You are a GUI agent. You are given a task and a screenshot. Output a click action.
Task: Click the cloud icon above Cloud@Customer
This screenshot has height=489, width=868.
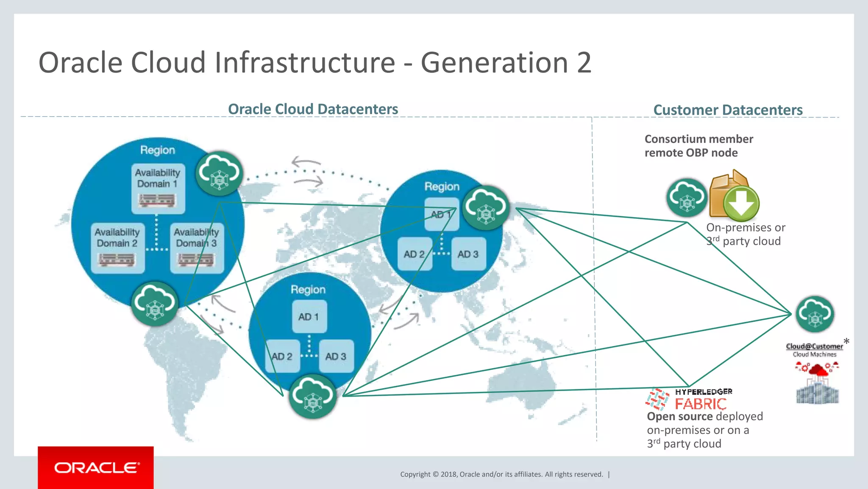point(815,314)
